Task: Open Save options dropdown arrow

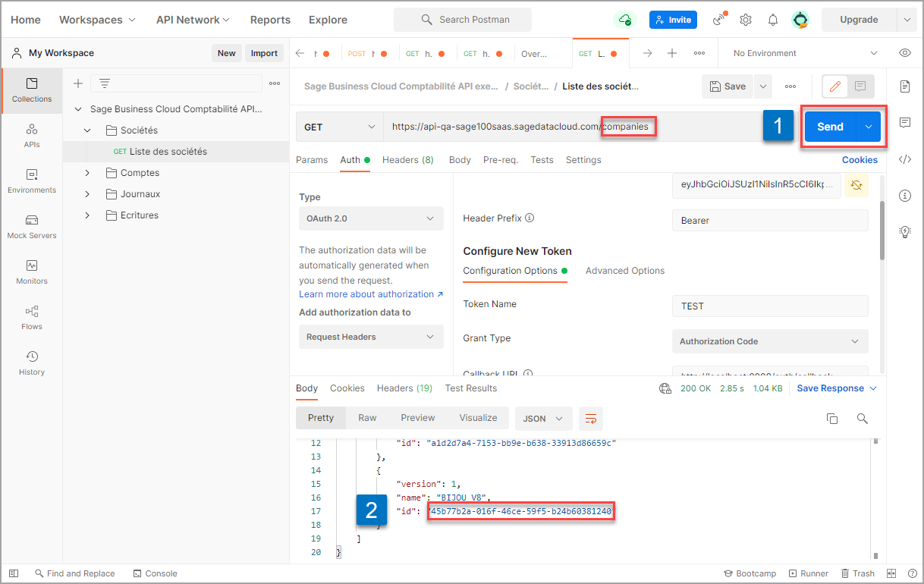Action: point(763,86)
